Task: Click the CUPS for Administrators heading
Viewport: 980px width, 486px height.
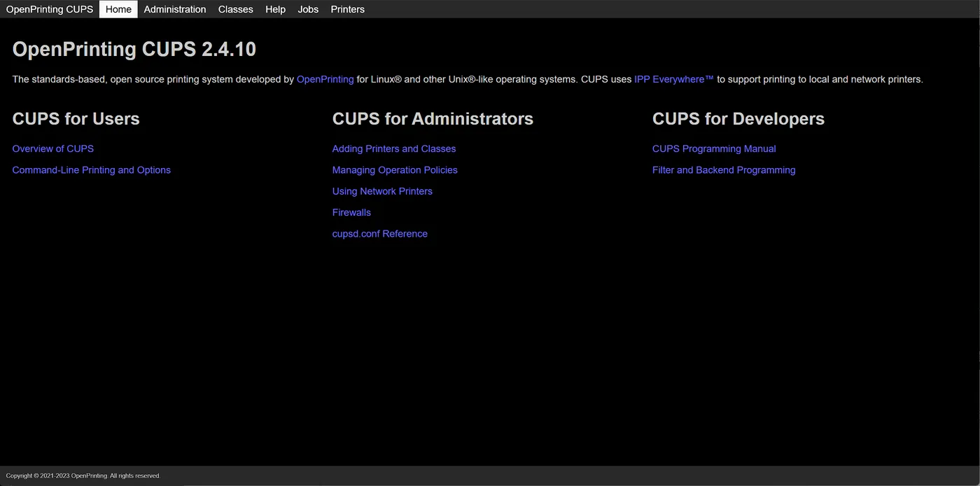Action: pyautogui.click(x=433, y=119)
